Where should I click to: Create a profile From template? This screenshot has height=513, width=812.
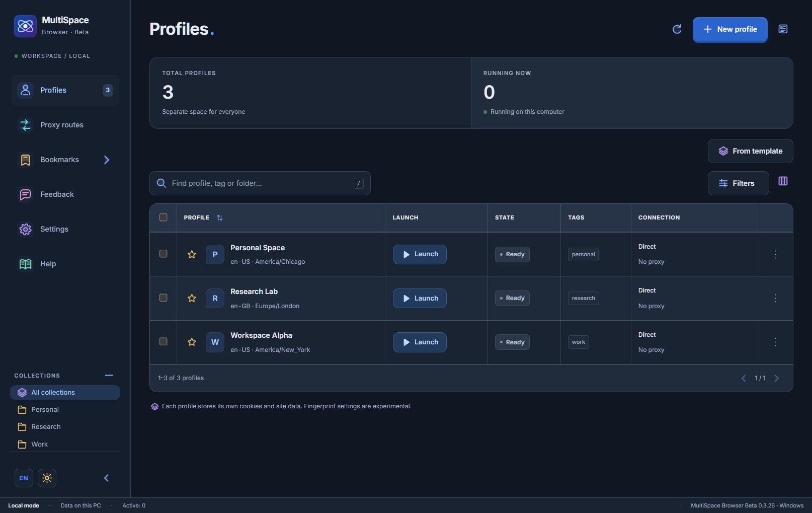coord(750,151)
